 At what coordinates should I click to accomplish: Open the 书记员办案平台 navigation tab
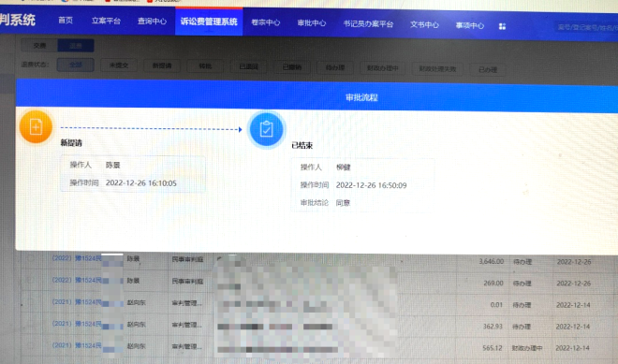pyautogui.click(x=368, y=24)
